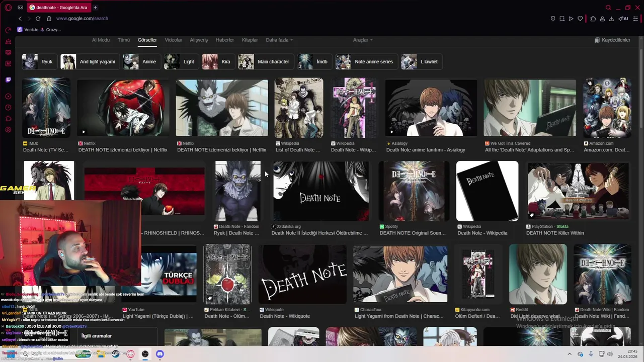
Task: Filter images by Anime chip
Action: 142,62
